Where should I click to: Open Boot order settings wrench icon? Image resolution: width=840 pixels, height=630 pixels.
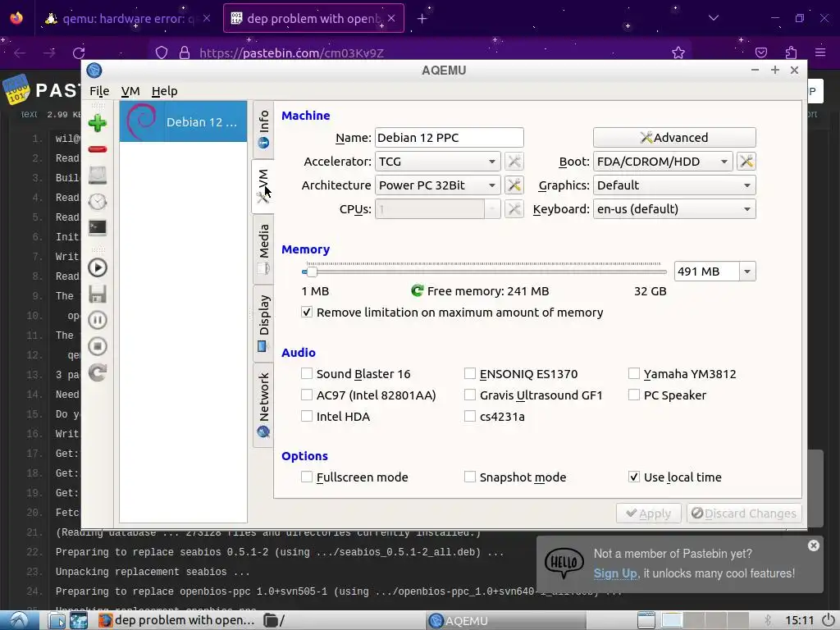[x=746, y=162]
